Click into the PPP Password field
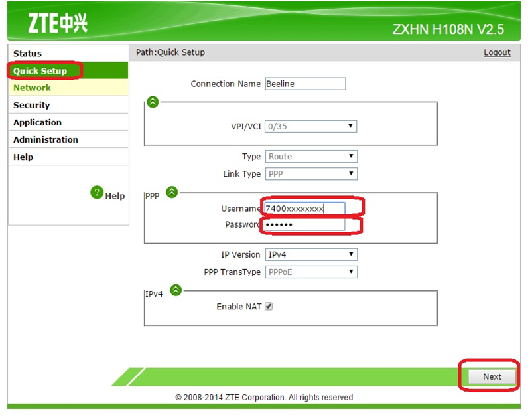Screen dimensions: 532x417 [x=304, y=225]
